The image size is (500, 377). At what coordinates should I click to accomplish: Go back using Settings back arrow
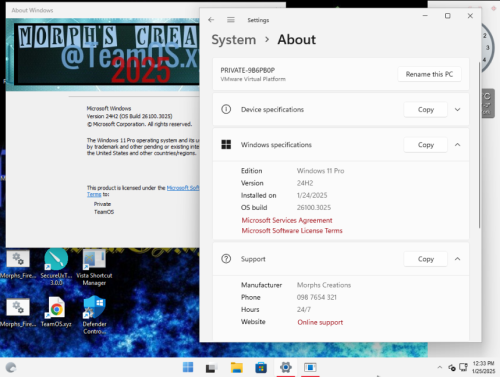coord(211,20)
